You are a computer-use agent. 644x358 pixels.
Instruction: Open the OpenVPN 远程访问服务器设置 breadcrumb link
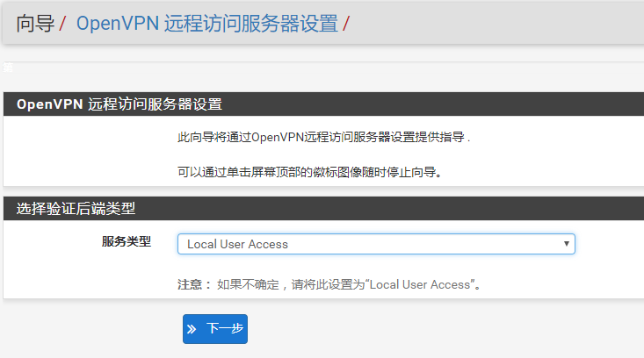pos(207,24)
